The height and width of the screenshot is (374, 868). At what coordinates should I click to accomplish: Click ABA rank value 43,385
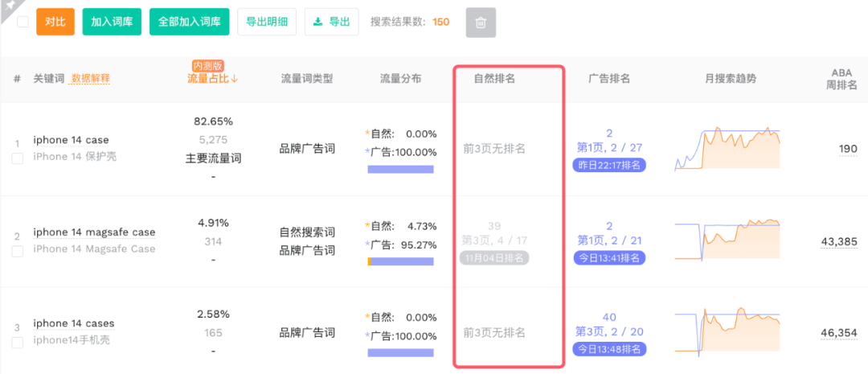coord(838,241)
